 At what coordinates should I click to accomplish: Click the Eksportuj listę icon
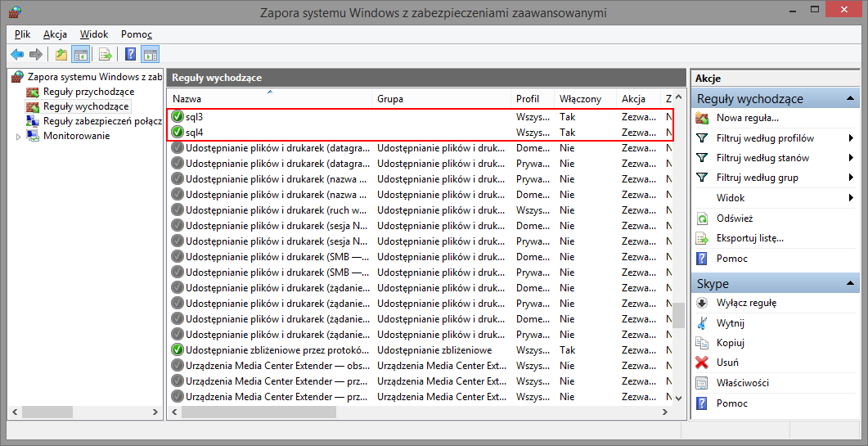point(702,239)
